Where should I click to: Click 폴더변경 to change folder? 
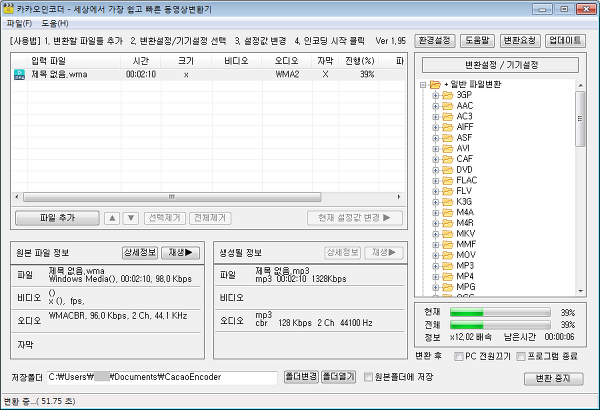(301, 377)
